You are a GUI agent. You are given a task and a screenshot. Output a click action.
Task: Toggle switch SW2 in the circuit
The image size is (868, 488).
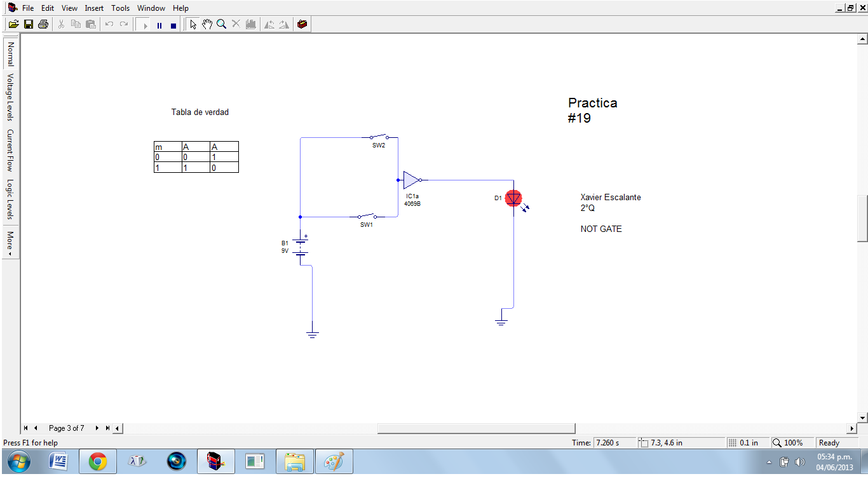tap(379, 137)
